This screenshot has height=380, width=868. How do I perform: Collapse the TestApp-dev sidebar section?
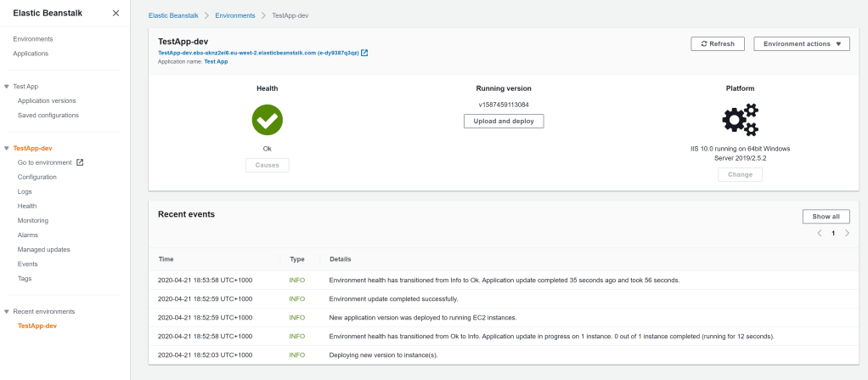click(x=7, y=148)
